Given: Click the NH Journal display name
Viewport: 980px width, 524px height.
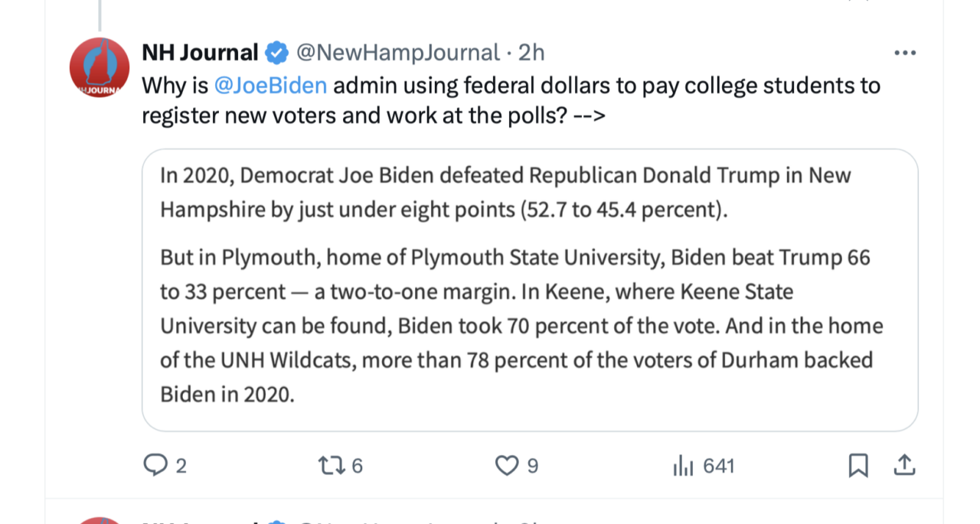Looking at the screenshot, I should point(200,53).
